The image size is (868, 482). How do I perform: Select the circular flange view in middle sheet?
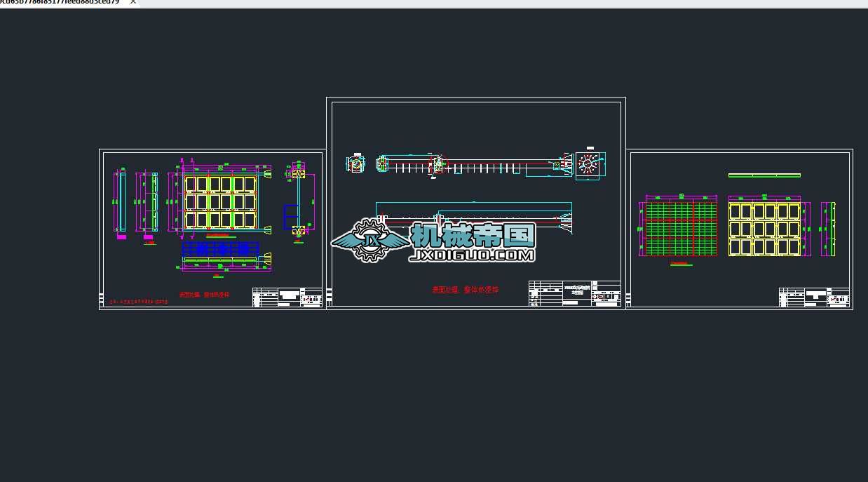(x=588, y=164)
